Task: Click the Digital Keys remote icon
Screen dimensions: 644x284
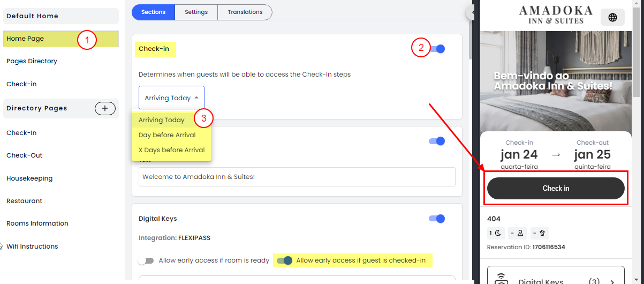Action: coord(501,280)
